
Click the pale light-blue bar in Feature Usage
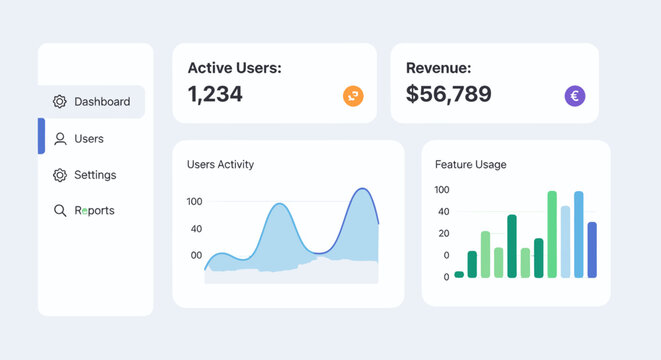(565, 242)
